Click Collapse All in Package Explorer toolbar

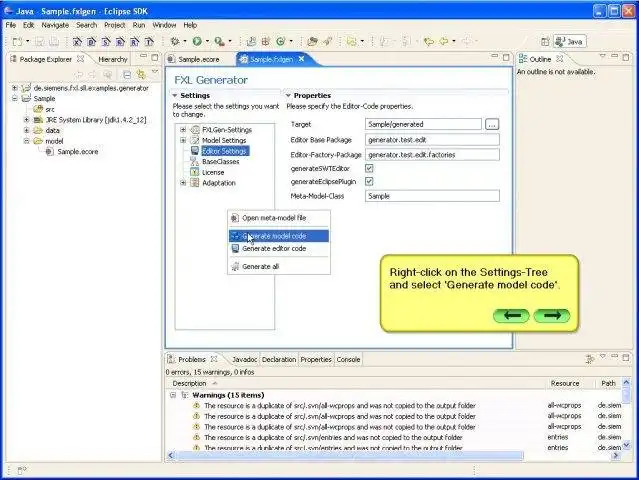tap(127, 74)
